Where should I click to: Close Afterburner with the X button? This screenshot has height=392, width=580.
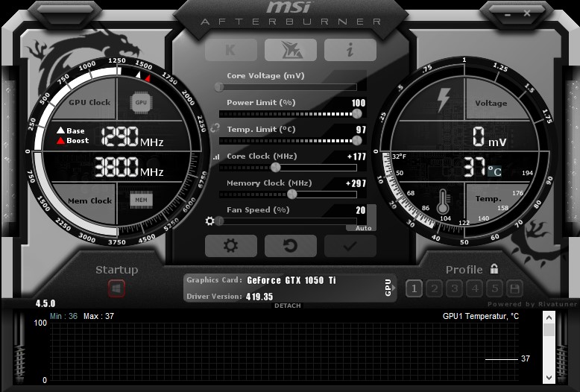pyautogui.click(x=527, y=13)
